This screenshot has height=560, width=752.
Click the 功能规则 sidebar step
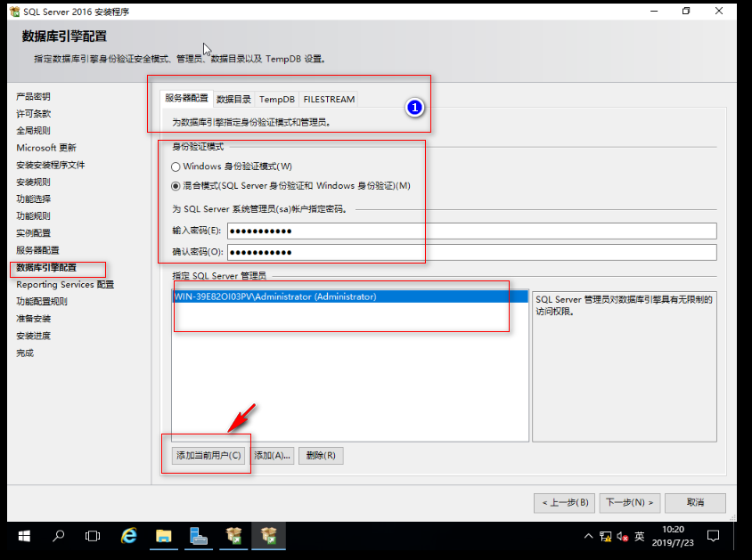(x=33, y=216)
